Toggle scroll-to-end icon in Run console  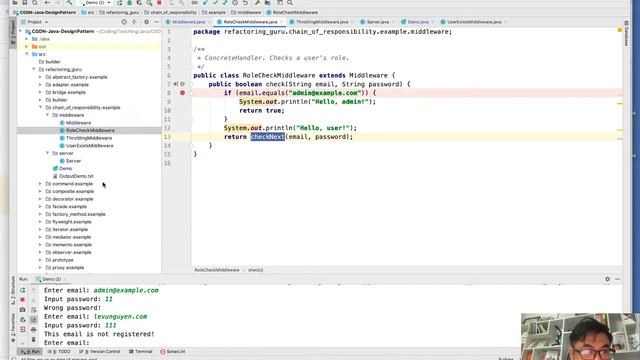(33, 320)
